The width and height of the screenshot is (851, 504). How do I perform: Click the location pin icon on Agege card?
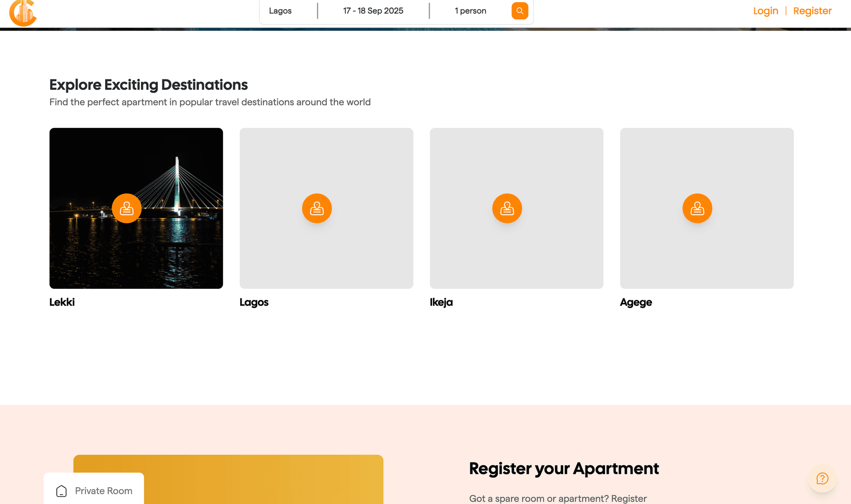click(x=697, y=208)
